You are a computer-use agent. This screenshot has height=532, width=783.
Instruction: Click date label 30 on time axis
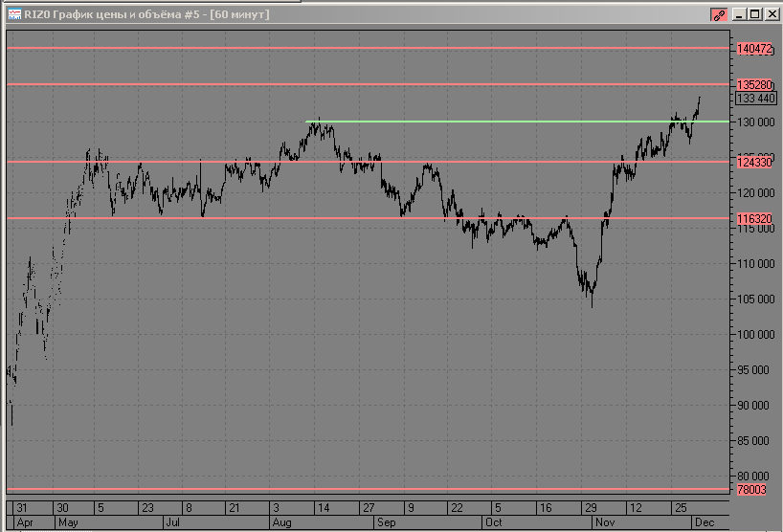click(62, 508)
